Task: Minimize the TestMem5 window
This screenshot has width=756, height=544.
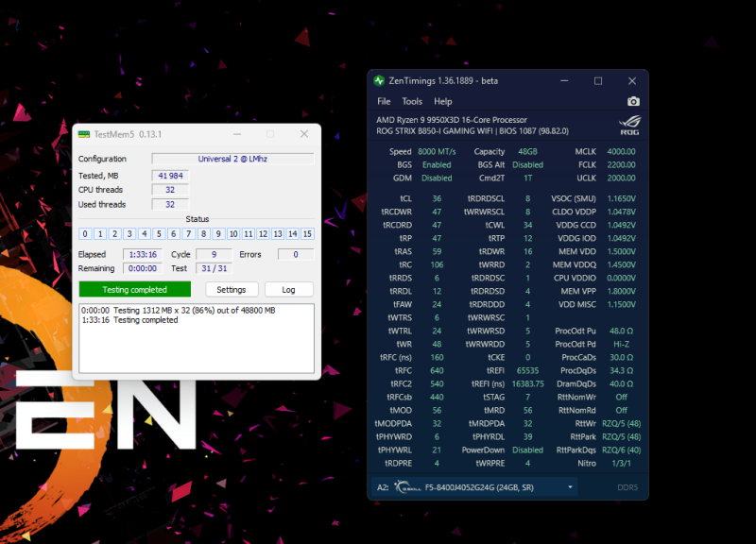Action: click(x=237, y=134)
